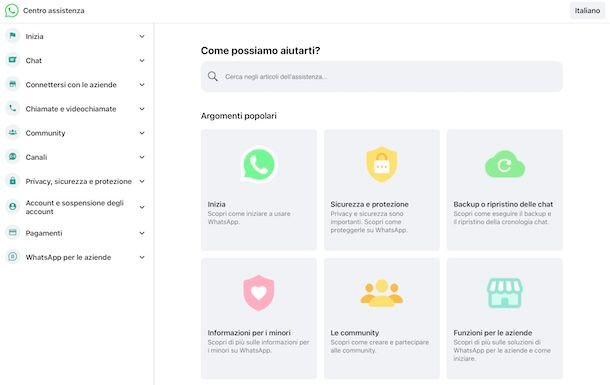This screenshot has height=385, width=610.
Task: Expand the Inizia section chevron
Action: click(142, 36)
